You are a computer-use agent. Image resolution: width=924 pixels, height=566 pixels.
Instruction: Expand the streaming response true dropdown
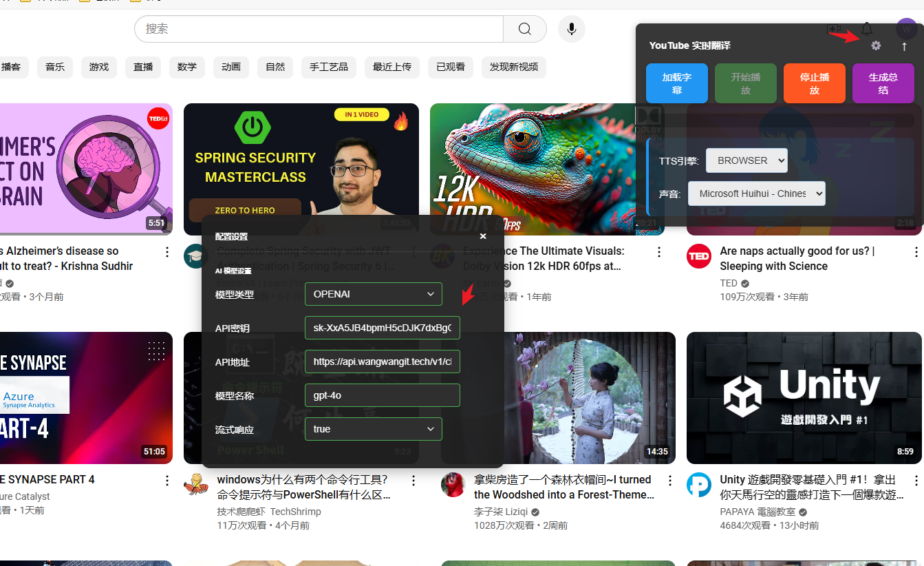pos(373,429)
